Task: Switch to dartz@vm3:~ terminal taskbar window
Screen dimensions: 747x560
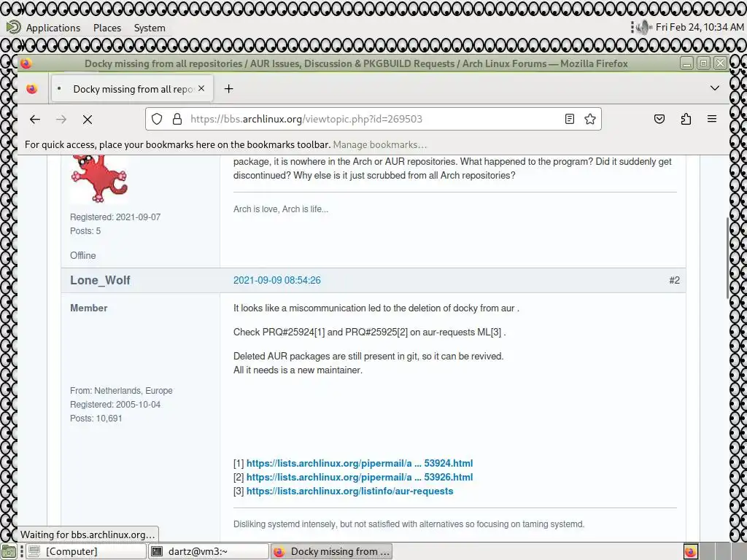Action: pyautogui.click(x=209, y=551)
